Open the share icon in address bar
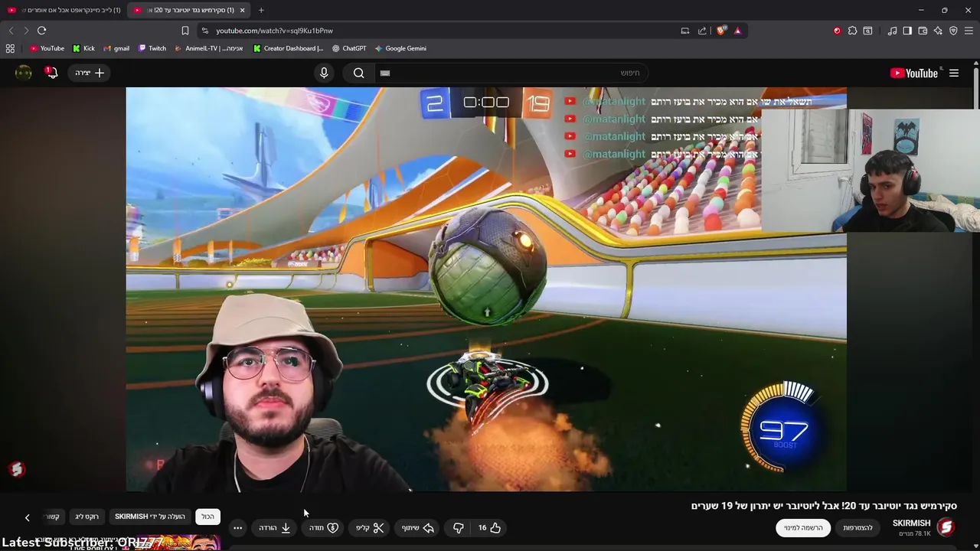The width and height of the screenshot is (980, 551). pos(702,31)
